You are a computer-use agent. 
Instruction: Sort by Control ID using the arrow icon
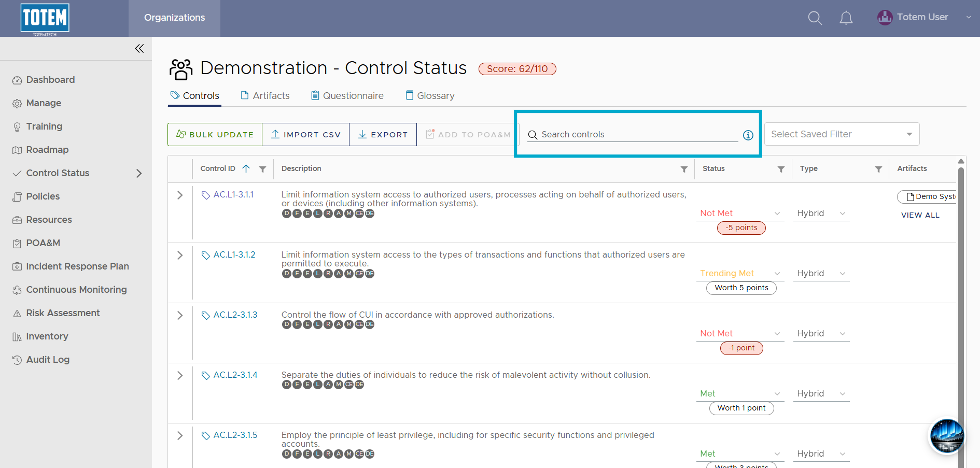click(x=246, y=168)
